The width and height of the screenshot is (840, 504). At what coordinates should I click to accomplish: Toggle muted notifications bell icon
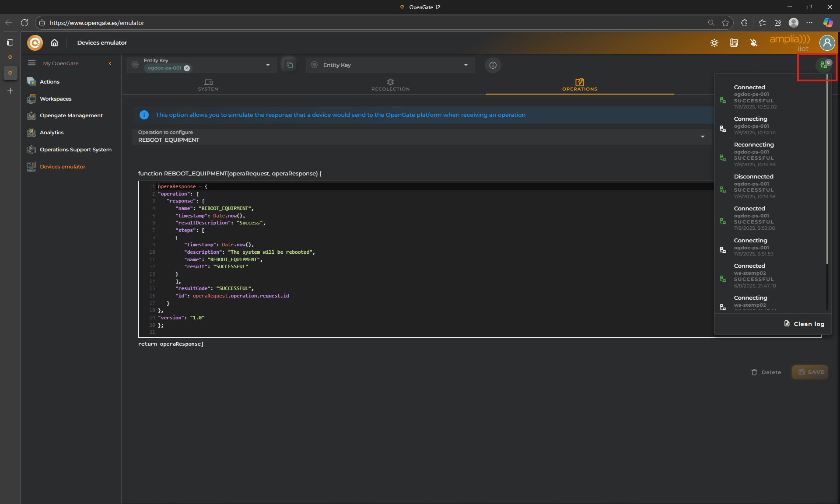(753, 43)
